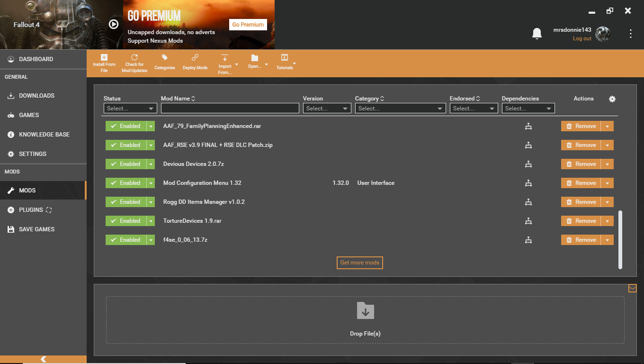View dependencies for Mod Configuration Menu 1.32
The image size is (644, 364).
(528, 183)
